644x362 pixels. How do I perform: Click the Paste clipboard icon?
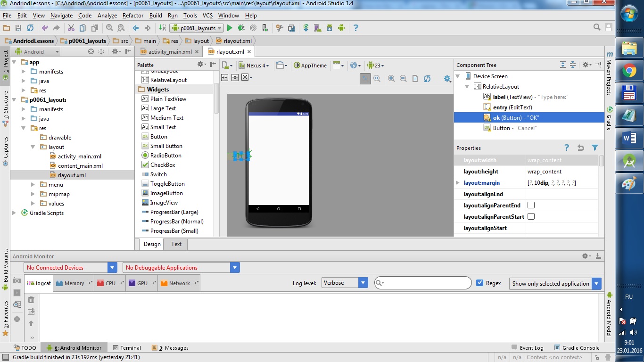95,28
